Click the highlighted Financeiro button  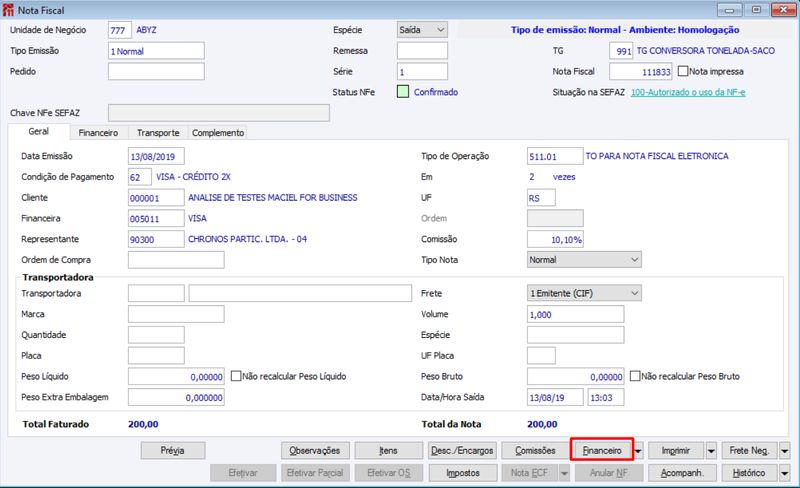[x=602, y=451]
